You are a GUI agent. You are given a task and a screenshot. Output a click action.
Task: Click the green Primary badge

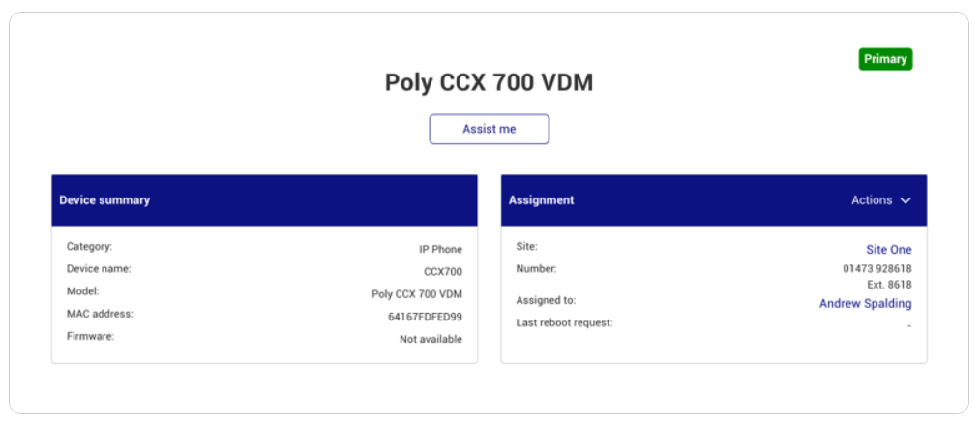click(x=885, y=59)
